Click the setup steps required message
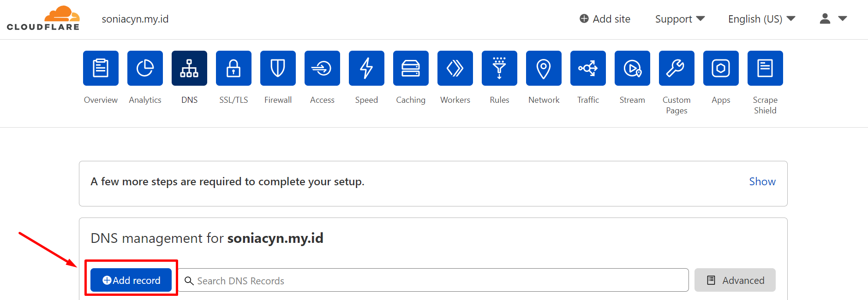Image resolution: width=868 pixels, height=300 pixels. [227, 182]
